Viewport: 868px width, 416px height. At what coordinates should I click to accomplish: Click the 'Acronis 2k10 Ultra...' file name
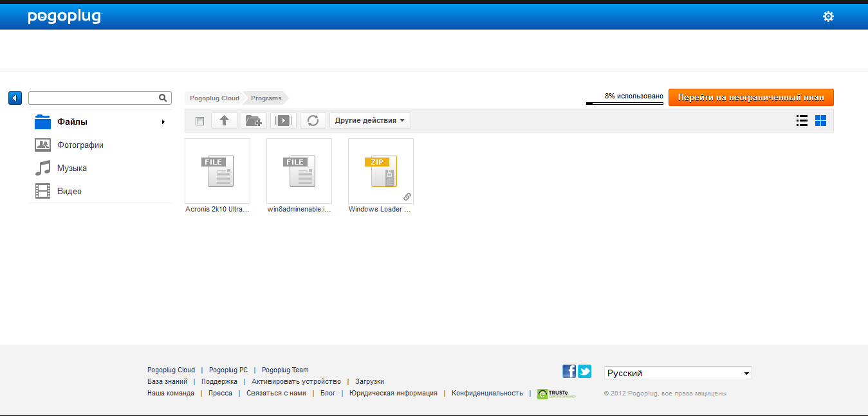[217, 210]
